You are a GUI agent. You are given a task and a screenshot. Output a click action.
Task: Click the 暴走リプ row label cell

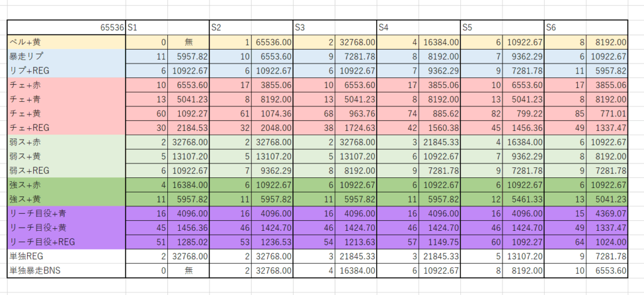pos(67,55)
